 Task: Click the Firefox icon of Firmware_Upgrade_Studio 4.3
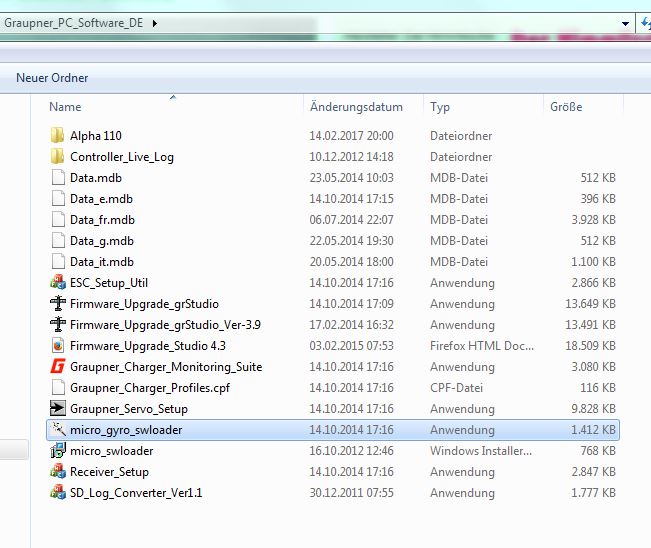57,346
